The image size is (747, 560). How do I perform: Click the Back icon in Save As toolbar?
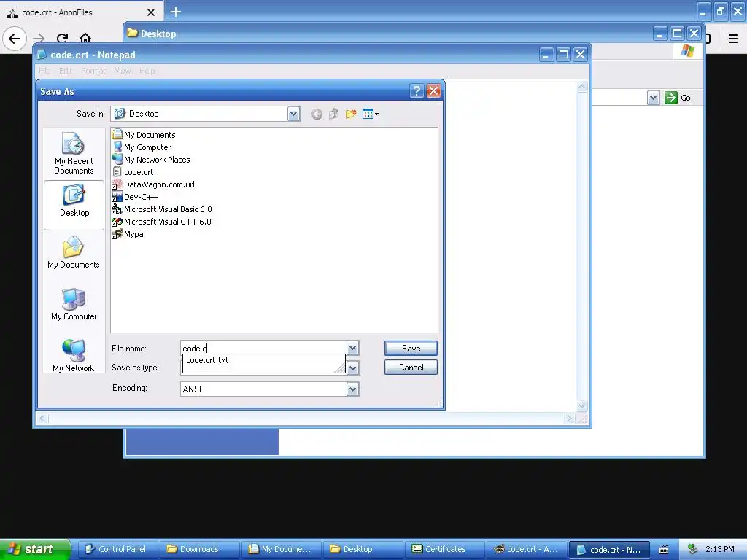point(317,114)
